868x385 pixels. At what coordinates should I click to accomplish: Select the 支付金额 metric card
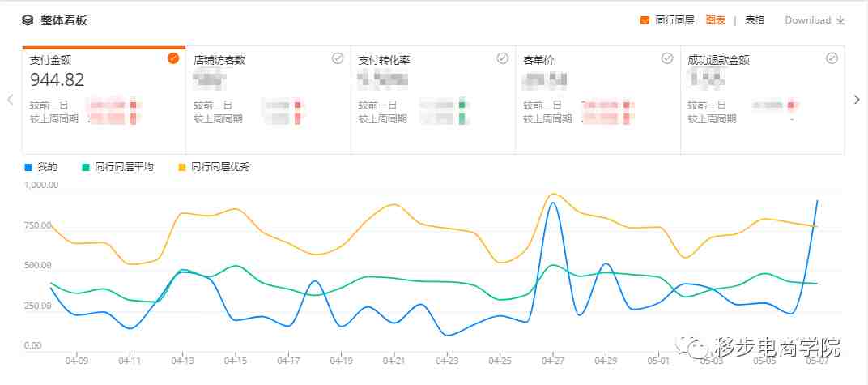click(104, 100)
